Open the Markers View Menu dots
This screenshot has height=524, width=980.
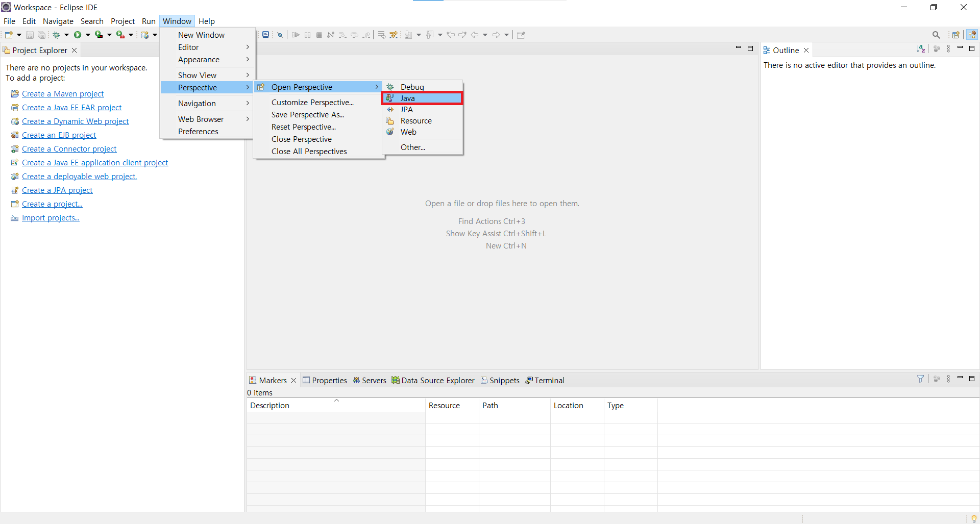coord(949,379)
